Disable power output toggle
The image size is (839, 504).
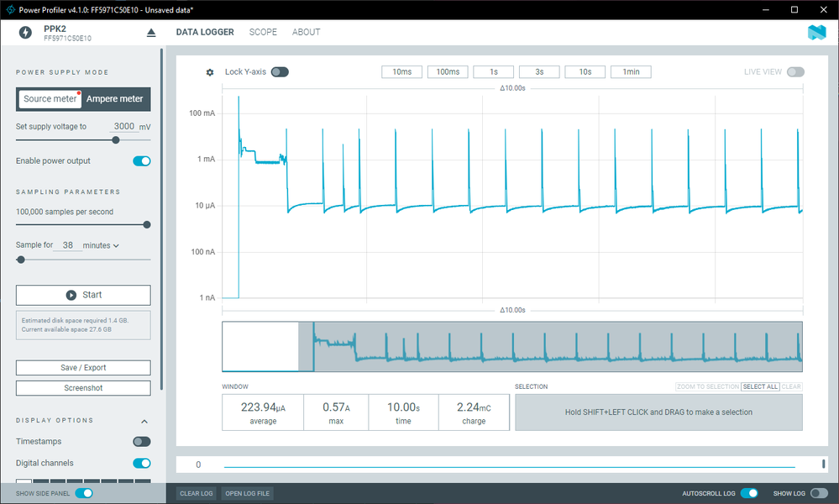pyautogui.click(x=142, y=161)
